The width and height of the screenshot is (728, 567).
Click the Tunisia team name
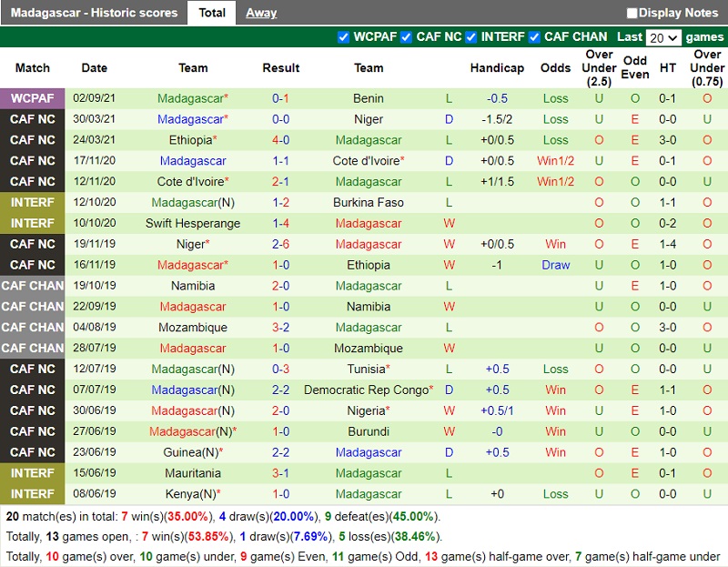click(367, 370)
